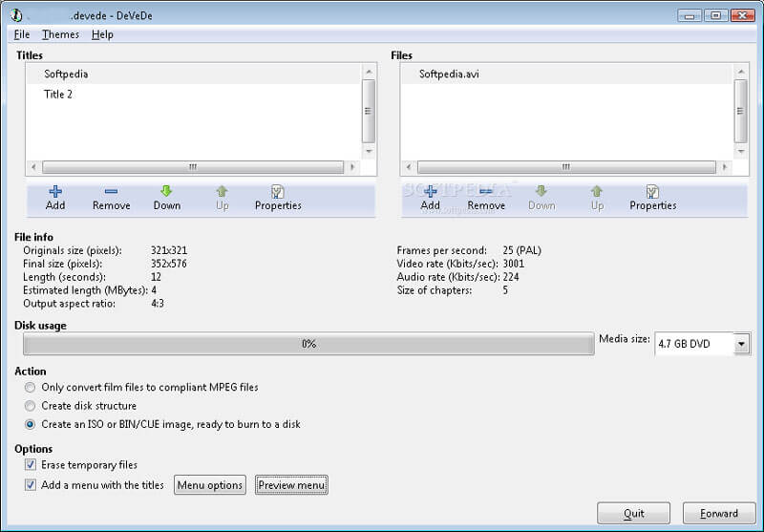Move the title down with the green arrow
Image resolution: width=764 pixels, height=532 pixels.
[x=166, y=198]
